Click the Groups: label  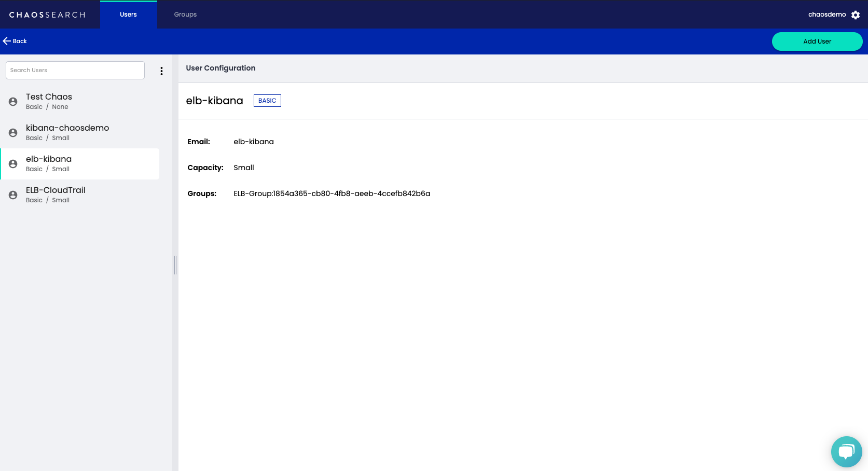click(x=202, y=193)
